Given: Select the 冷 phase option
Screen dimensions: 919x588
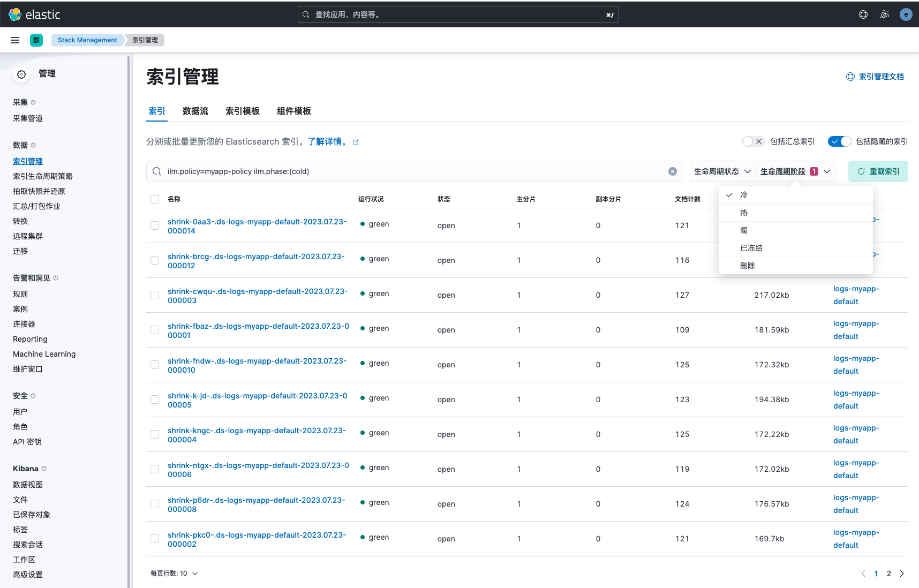Looking at the screenshot, I should [x=796, y=195].
